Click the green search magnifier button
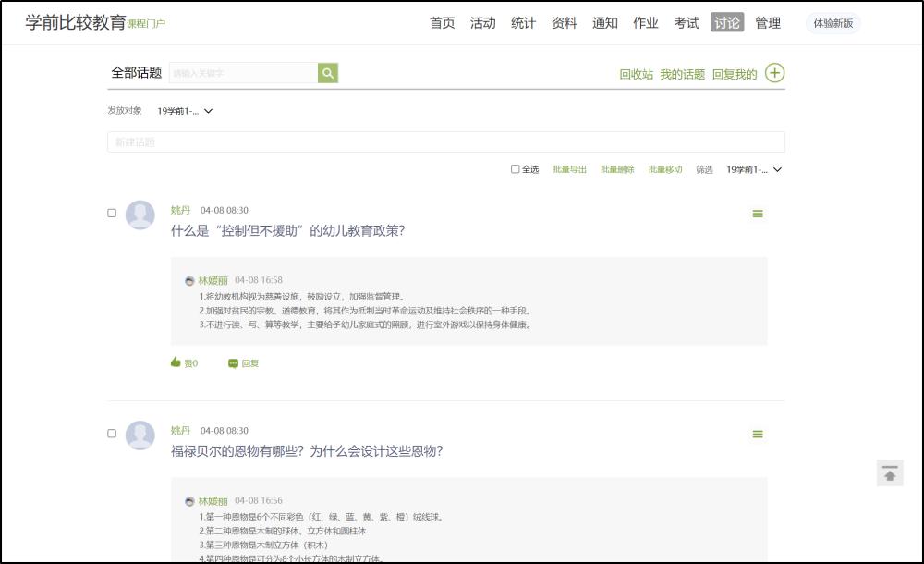Viewport: 924px width, 564px height. tap(328, 73)
